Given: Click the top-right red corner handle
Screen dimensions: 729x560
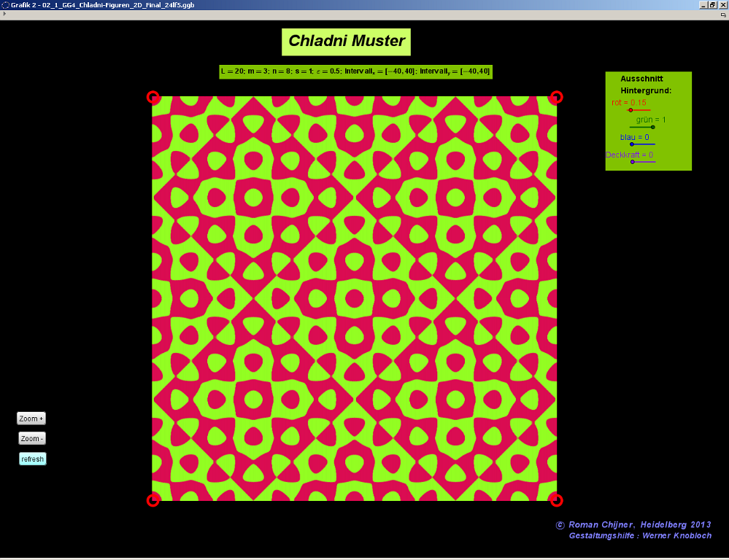Looking at the screenshot, I should [x=556, y=97].
